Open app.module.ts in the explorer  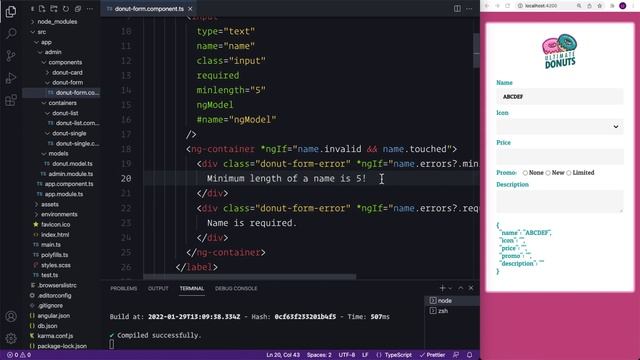click(x=64, y=194)
